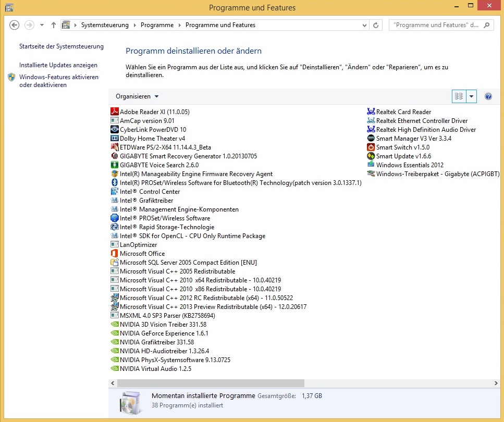Screen dimensions: 504x422
Task: Click the ETDWare PS/2-X64 icon
Action: [115, 147]
